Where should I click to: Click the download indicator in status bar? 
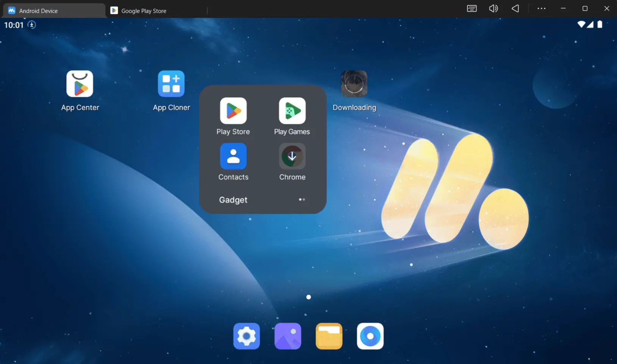point(32,25)
